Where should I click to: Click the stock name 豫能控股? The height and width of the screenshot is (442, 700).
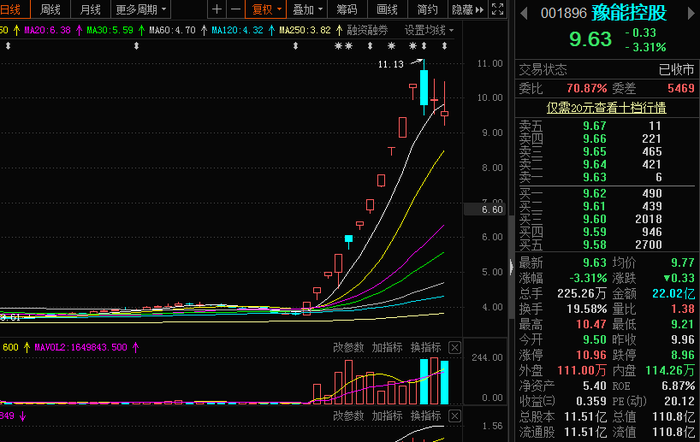pos(629,13)
